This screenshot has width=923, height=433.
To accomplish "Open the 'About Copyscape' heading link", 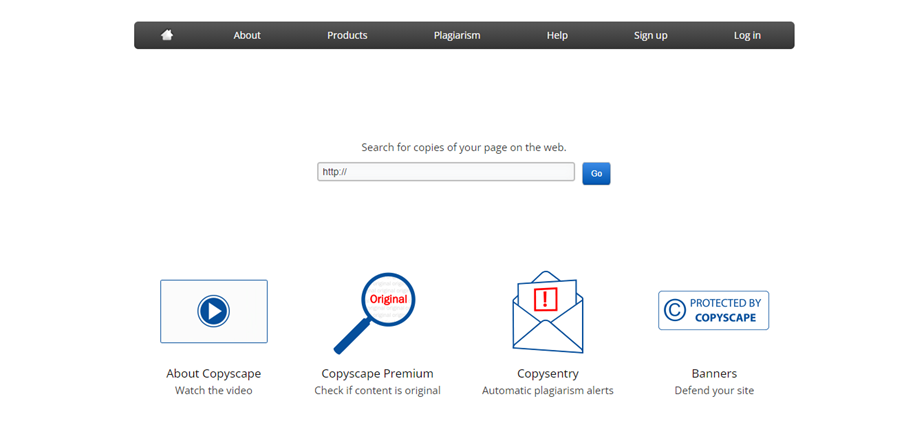I will click(x=213, y=373).
